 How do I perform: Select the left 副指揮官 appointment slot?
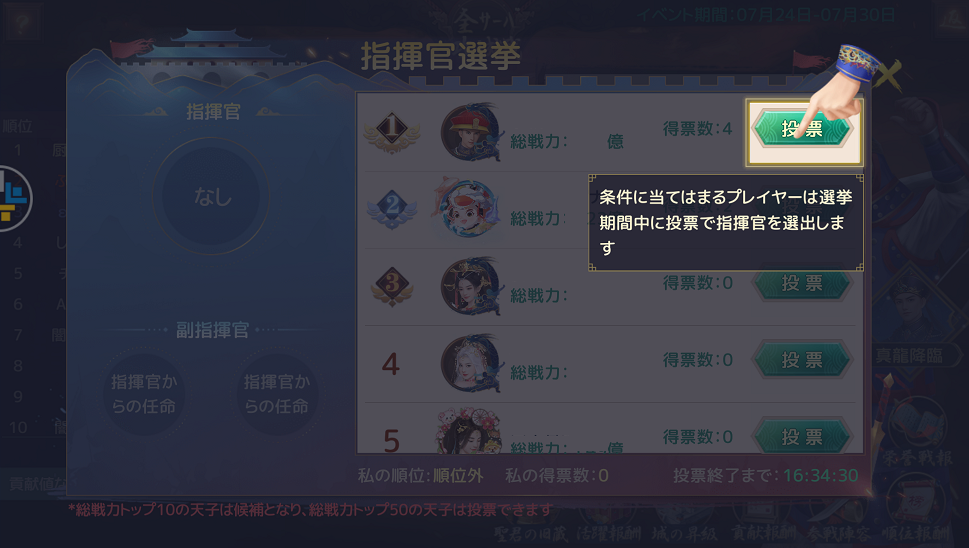pyautogui.click(x=144, y=394)
